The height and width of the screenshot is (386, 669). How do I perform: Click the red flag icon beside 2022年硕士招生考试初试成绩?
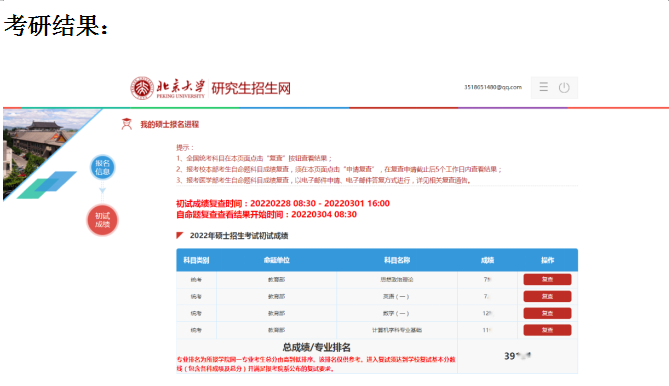pyautogui.click(x=180, y=235)
